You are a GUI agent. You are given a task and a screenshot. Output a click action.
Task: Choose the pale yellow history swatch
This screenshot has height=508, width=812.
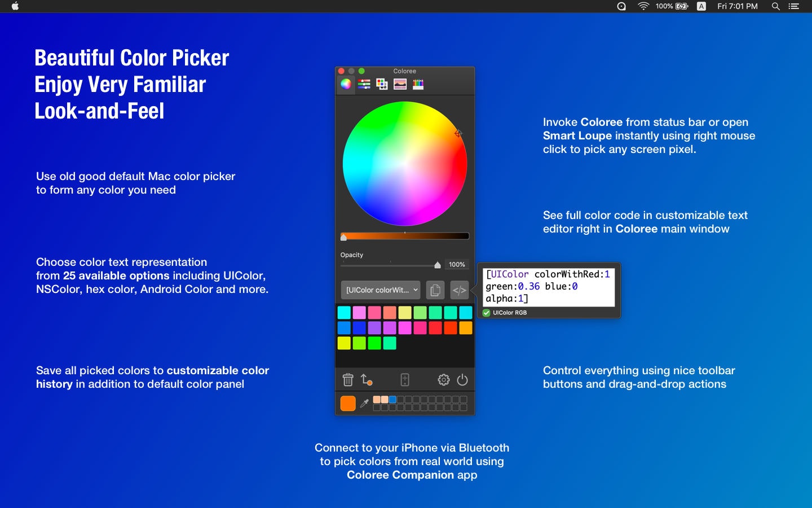[405, 313]
